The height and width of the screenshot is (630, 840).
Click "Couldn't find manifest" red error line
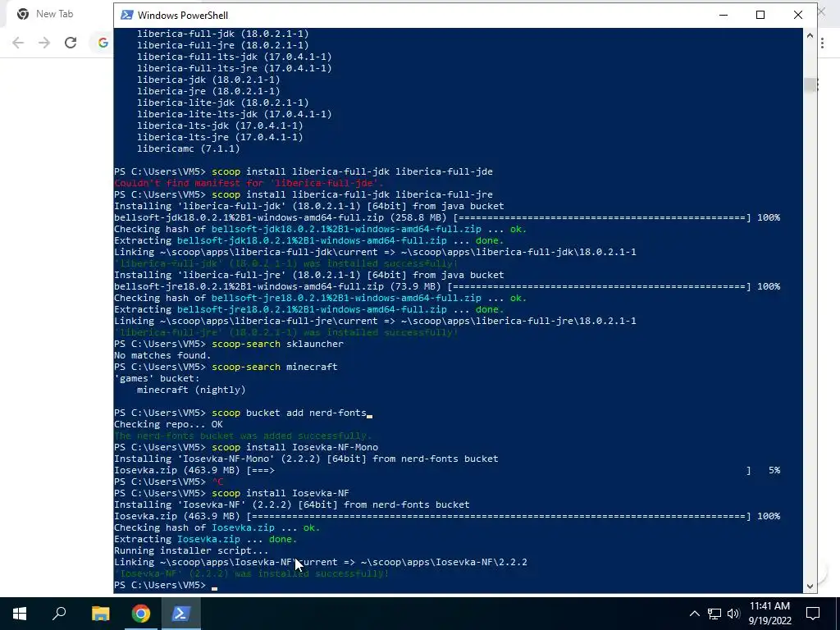[x=249, y=183]
